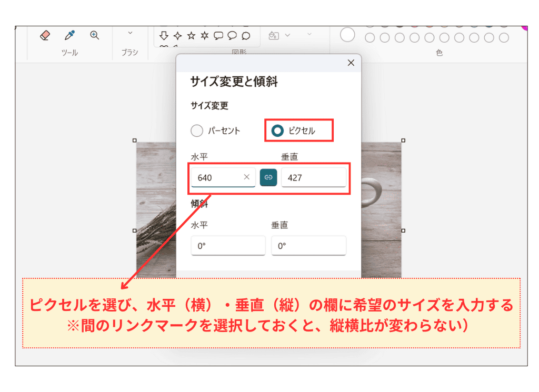Open the fill style dropdown

tap(287, 35)
